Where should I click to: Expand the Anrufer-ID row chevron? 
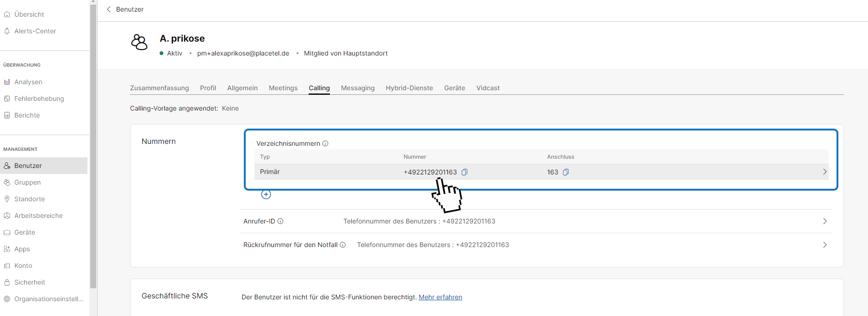click(825, 221)
